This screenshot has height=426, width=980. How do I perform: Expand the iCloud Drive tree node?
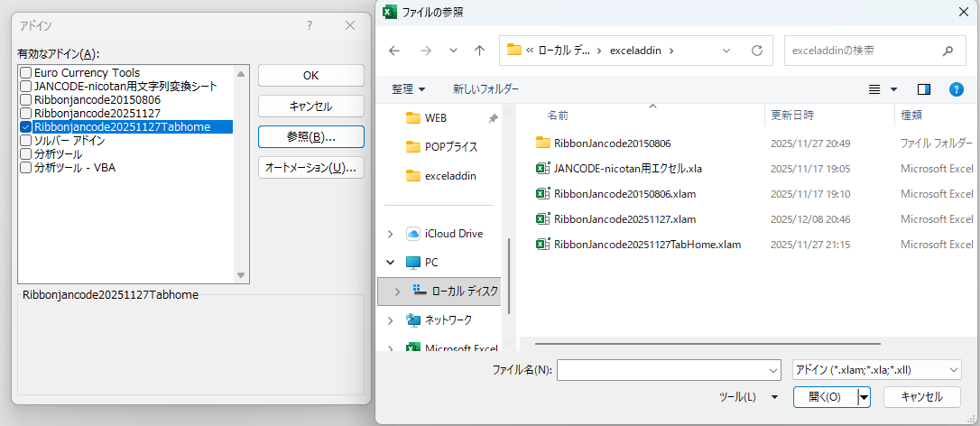(390, 234)
